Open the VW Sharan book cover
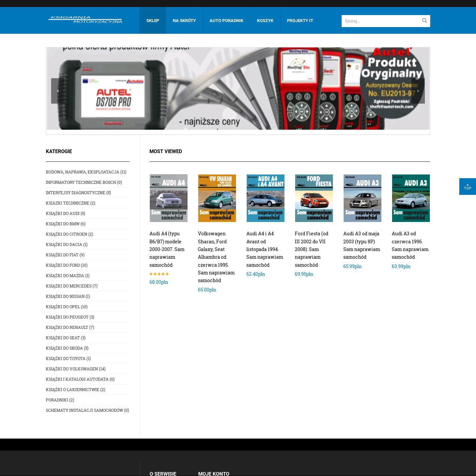 click(217, 198)
